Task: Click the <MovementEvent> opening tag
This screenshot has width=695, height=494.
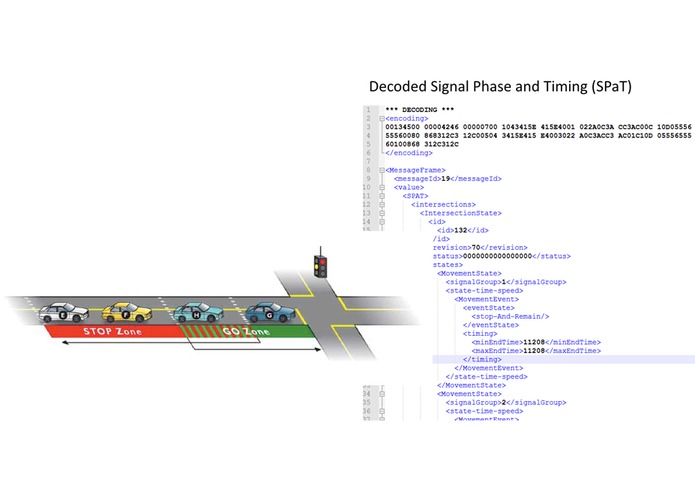Action: click(x=486, y=300)
